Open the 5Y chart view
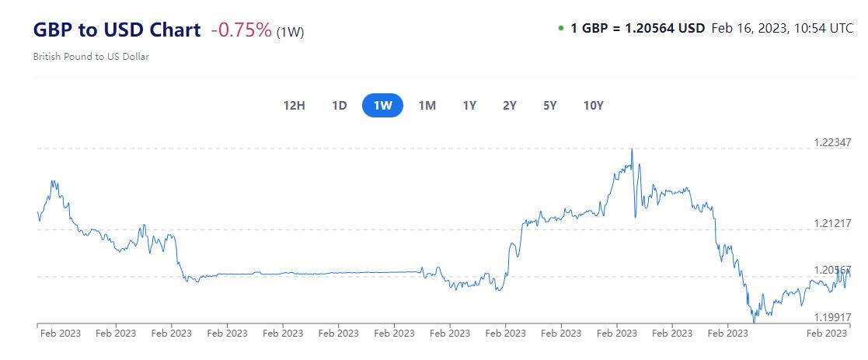The image size is (868, 360). tap(550, 105)
